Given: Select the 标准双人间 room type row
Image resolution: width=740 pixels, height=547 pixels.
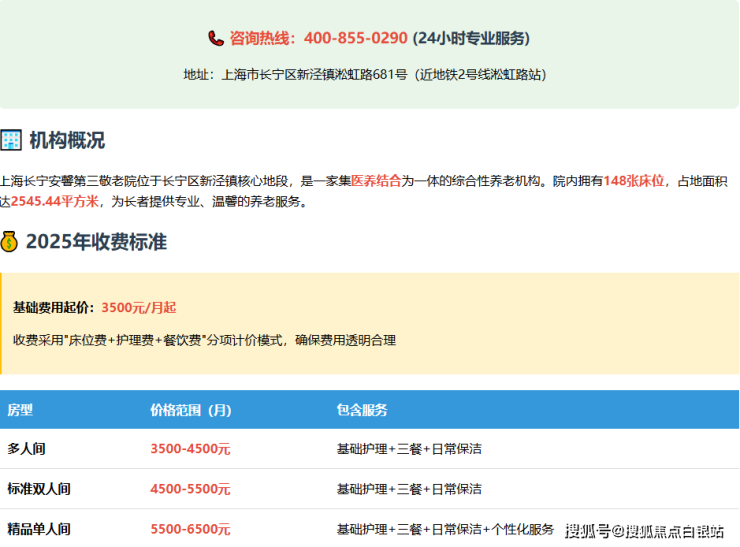Looking at the screenshot, I should [x=39, y=489].
